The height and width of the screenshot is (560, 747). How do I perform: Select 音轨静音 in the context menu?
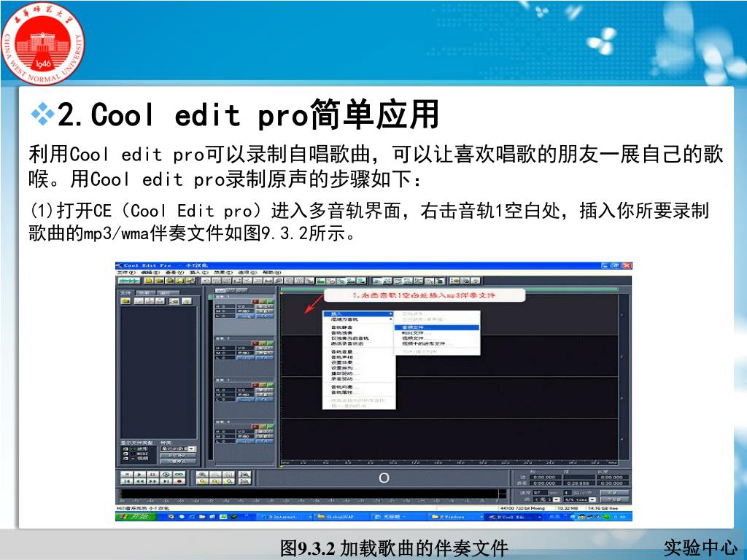[359, 327]
